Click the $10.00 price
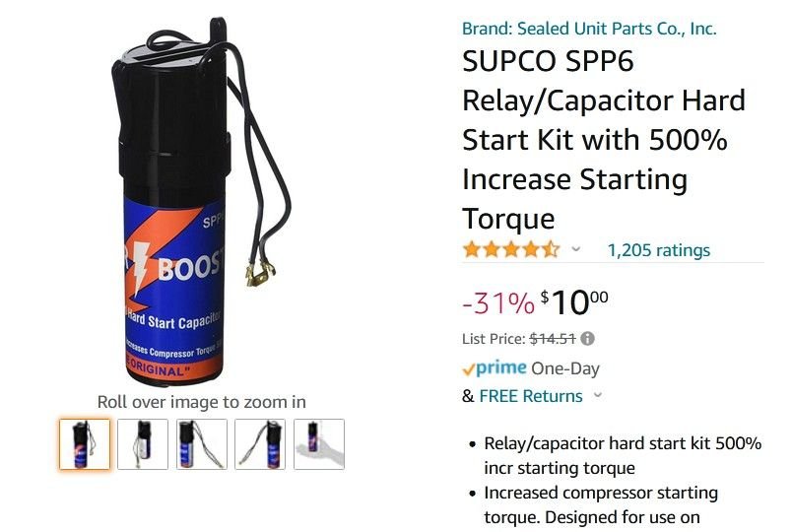The width and height of the screenshot is (792, 532). (x=574, y=302)
